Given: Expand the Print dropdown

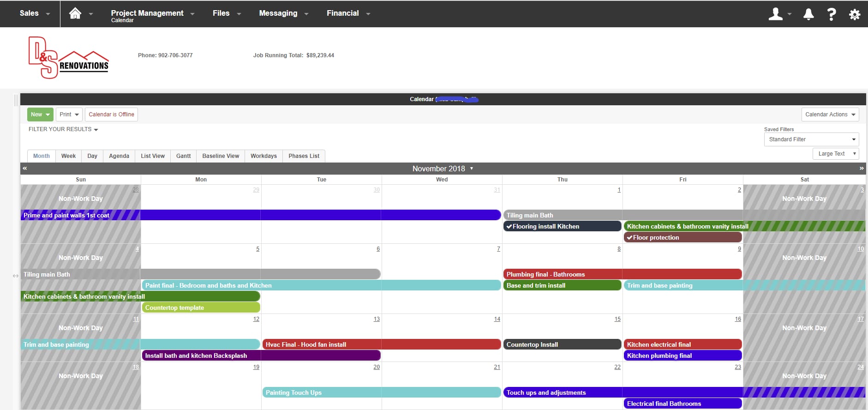Looking at the screenshot, I should point(69,115).
